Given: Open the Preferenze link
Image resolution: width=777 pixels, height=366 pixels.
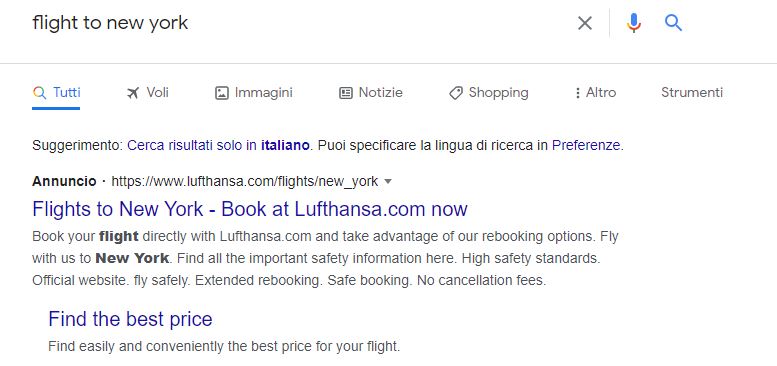Looking at the screenshot, I should (586, 146).
